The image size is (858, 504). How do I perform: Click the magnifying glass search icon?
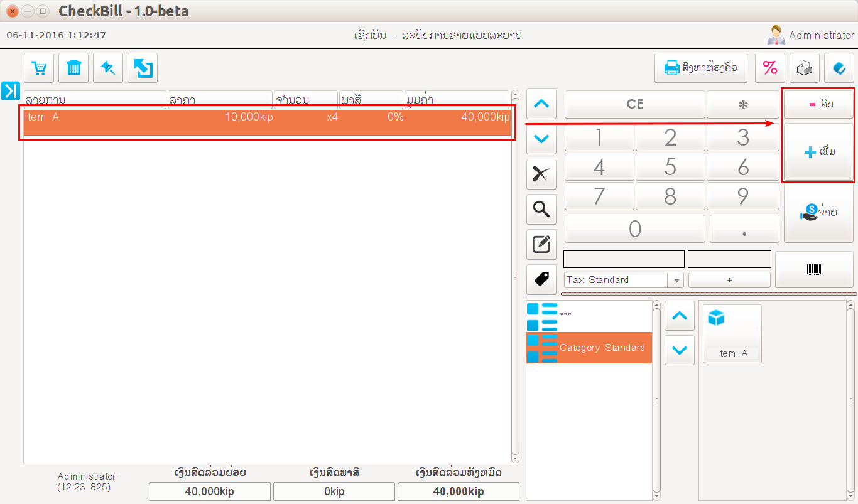point(541,209)
